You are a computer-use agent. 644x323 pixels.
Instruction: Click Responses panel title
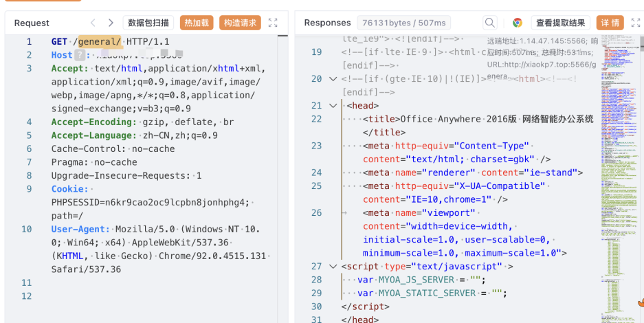pos(327,23)
